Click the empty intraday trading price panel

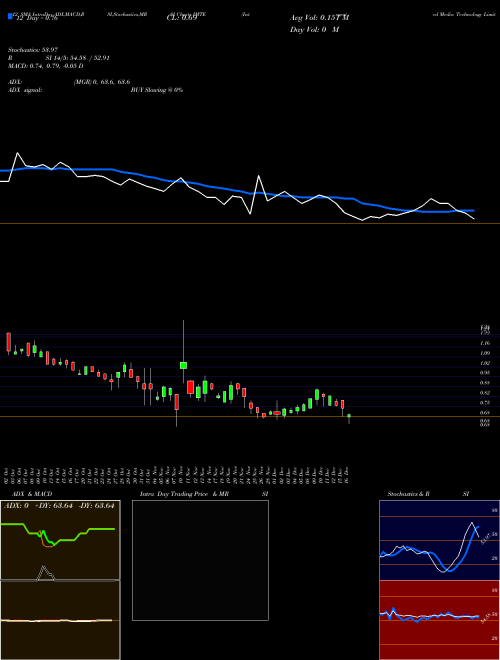point(200,560)
